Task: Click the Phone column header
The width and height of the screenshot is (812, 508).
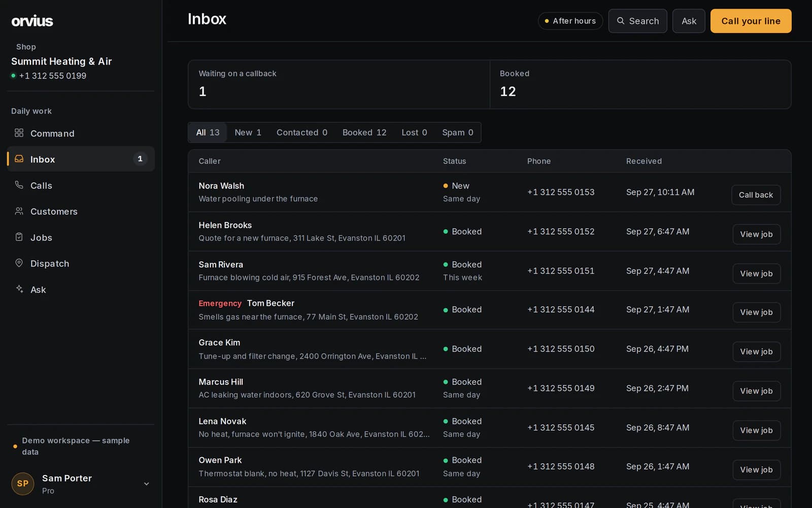Action: point(538,161)
